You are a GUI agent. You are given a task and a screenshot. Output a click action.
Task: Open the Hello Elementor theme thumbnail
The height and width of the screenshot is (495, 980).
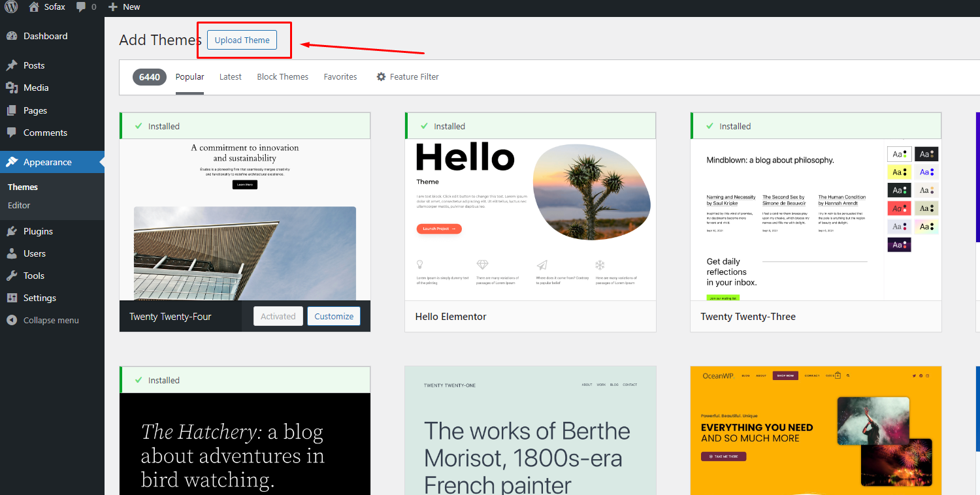[531, 219]
